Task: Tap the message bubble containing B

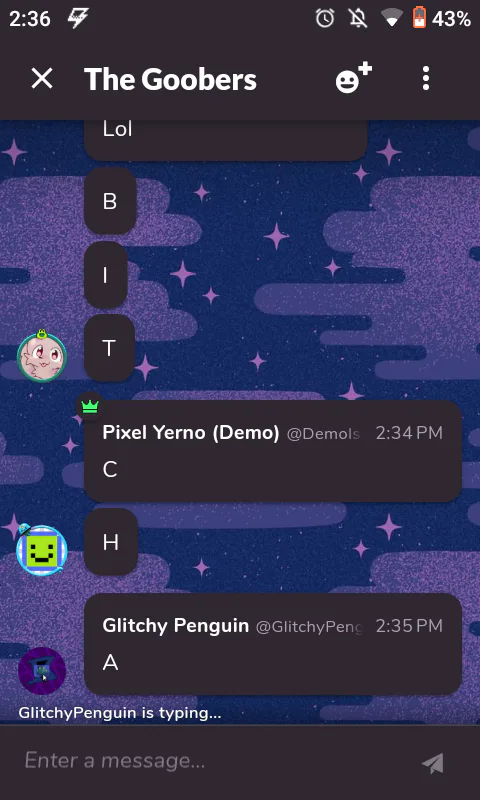Action: point(110,201)
